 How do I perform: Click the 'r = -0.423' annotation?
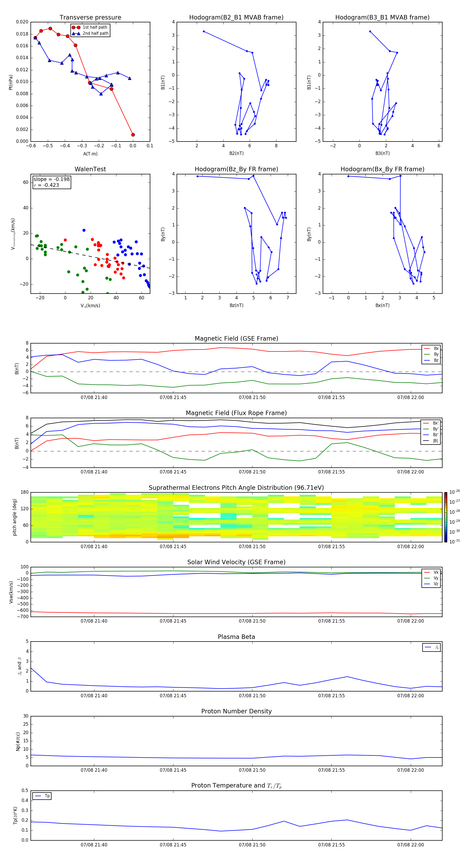47,185
